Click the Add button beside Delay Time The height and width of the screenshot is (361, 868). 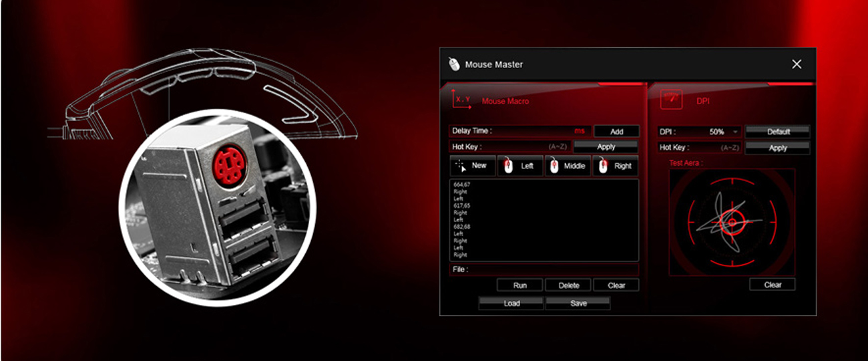[616, 132]
